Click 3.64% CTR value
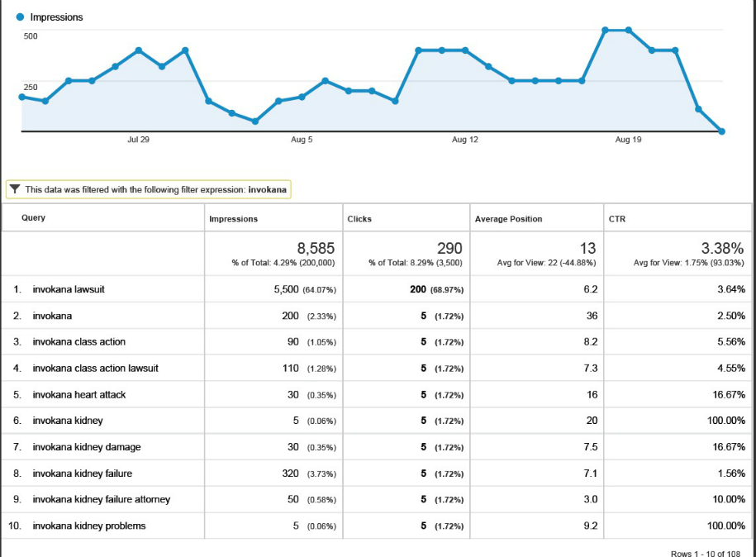 (x=731, y=289)
